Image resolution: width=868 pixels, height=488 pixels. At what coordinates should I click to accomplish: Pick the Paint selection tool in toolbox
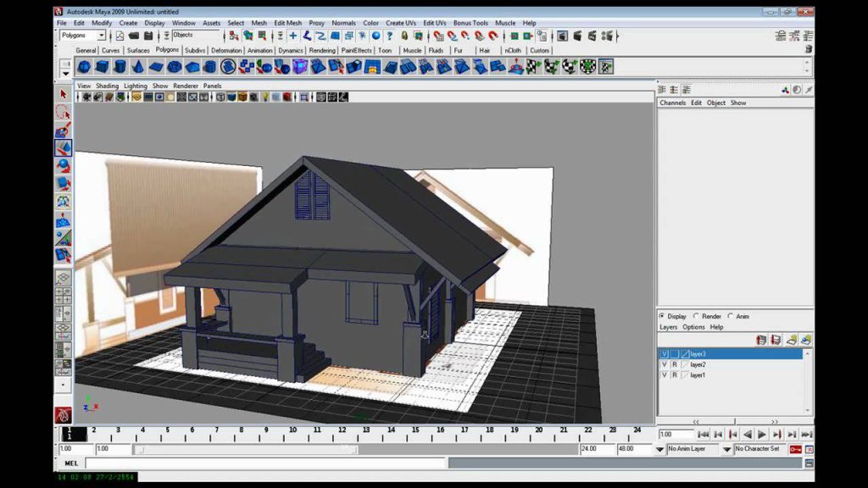point(63,130)
